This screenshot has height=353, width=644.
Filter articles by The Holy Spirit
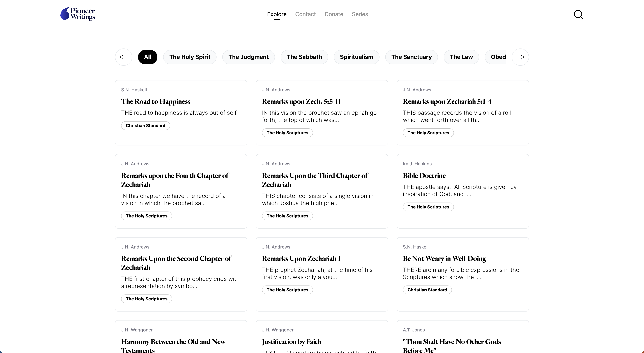click(x=190, y=57)
